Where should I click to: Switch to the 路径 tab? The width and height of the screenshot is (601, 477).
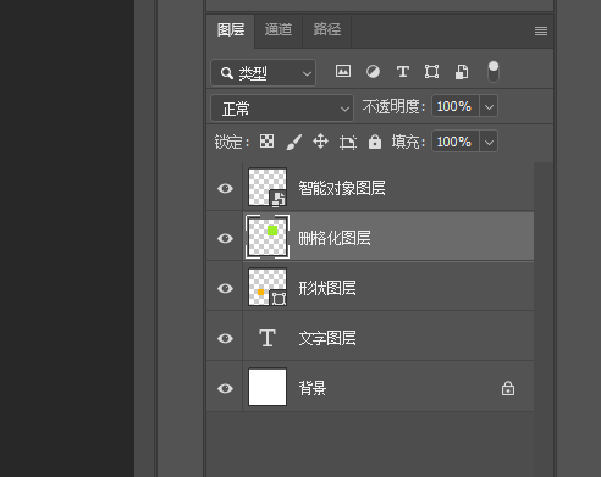[327, 30]
